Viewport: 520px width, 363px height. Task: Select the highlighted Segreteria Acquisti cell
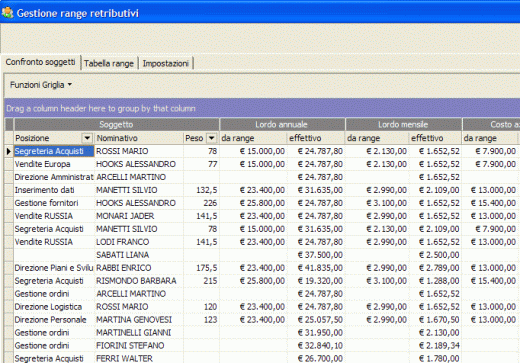click(x=54, y=151)
